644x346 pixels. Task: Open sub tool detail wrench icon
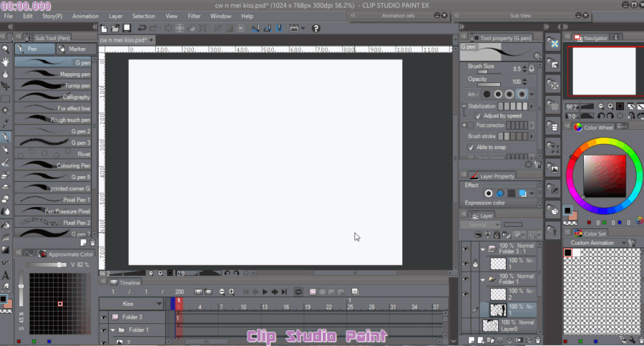tap(538, 165)
